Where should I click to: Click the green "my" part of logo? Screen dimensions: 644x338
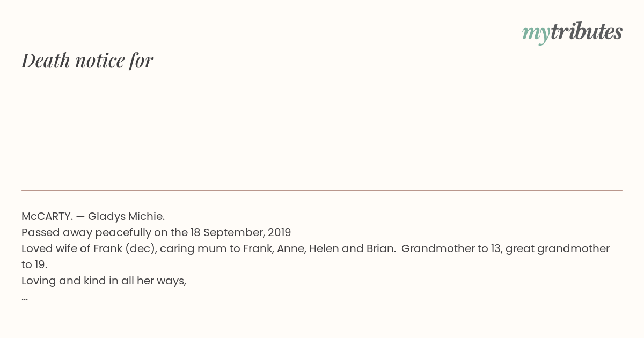536,33
